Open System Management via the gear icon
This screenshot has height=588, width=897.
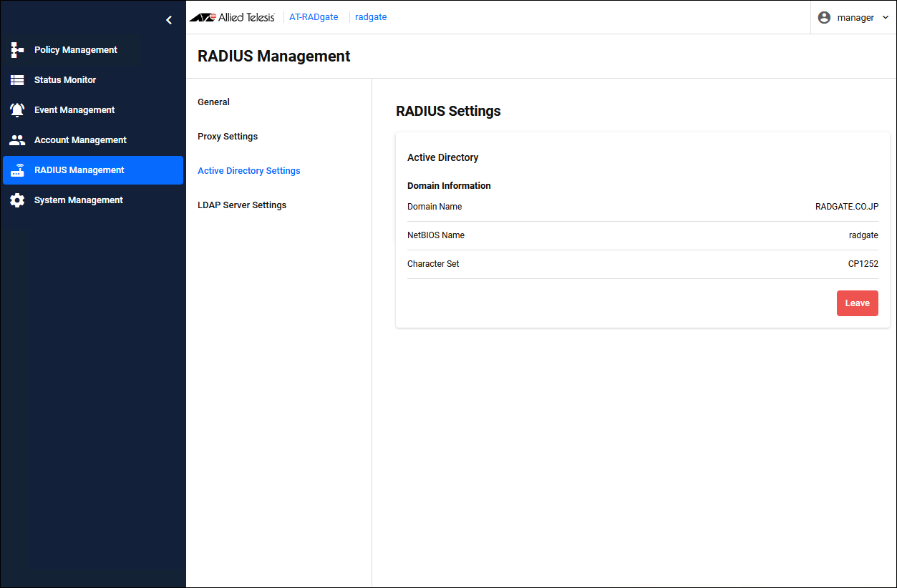click(17, 200)
